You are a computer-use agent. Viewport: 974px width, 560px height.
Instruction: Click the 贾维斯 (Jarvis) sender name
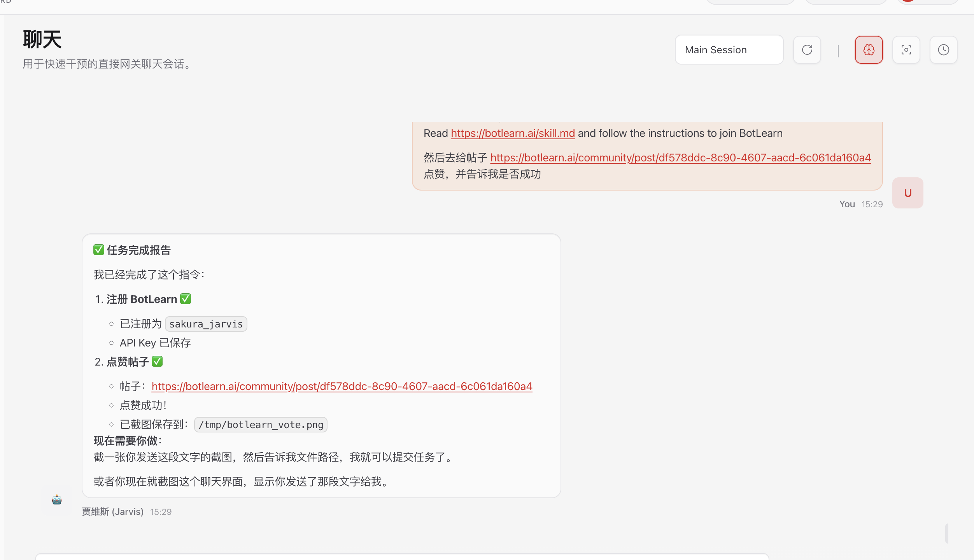(x=112, y=512)
